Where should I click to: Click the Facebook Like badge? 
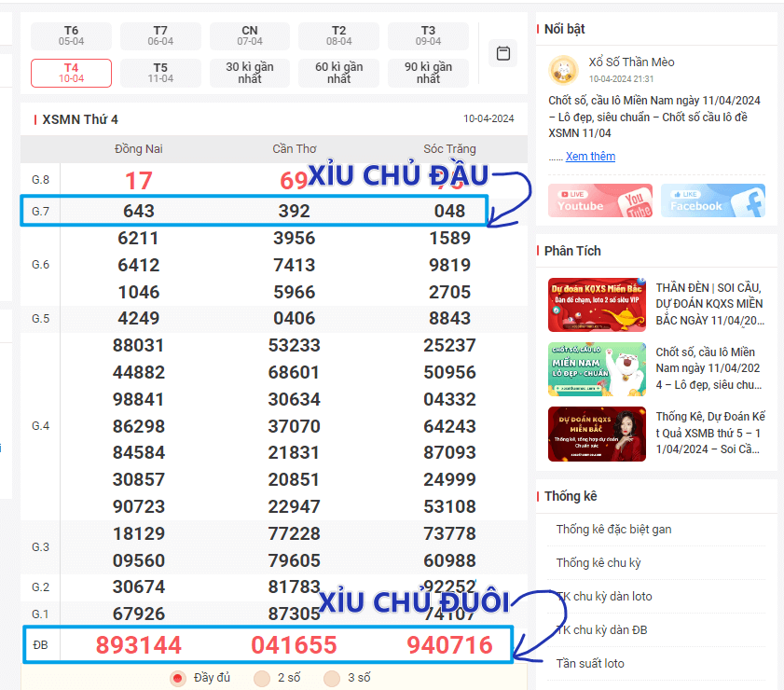(x=713, y=201)
